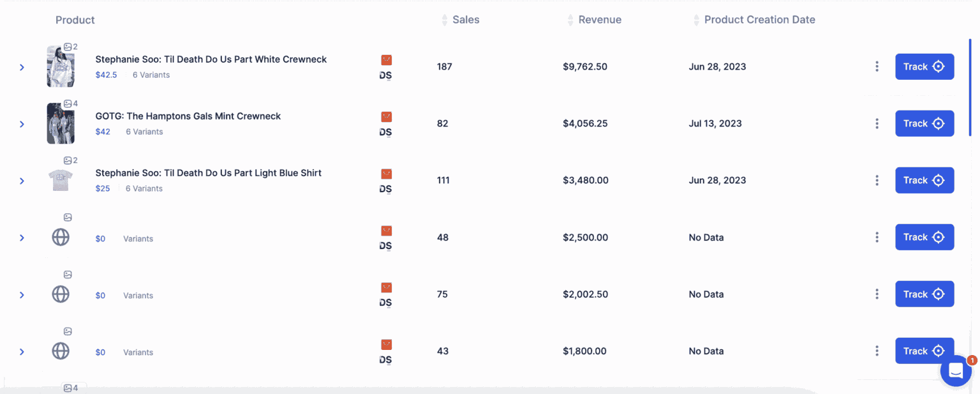The height and width of the screenshot is (394, 980).
Task: Select the globe icon on the last product row
Action: (x=61, y=351)
